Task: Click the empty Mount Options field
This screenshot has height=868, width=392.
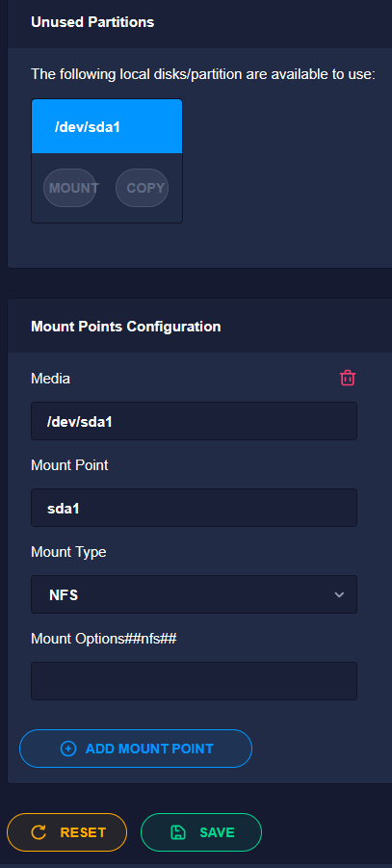Action: click(x=194, y=681)
